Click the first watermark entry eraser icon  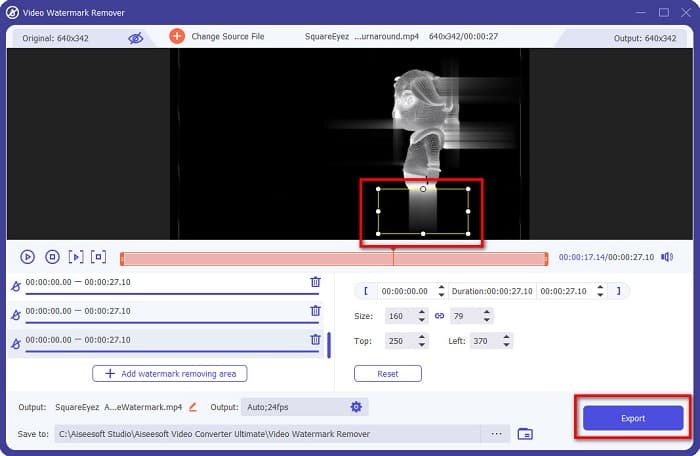16,286
